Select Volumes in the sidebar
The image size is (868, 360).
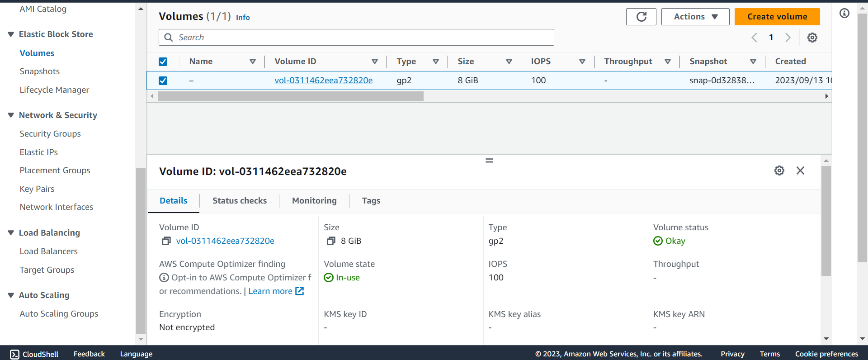coord(37,53)
